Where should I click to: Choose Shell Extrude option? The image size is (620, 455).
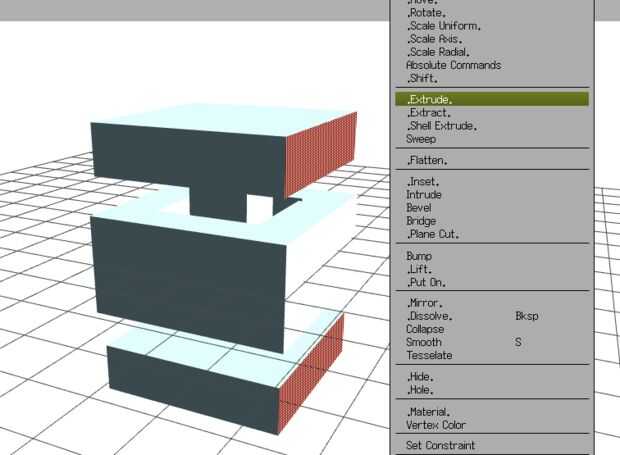(492, 126)
